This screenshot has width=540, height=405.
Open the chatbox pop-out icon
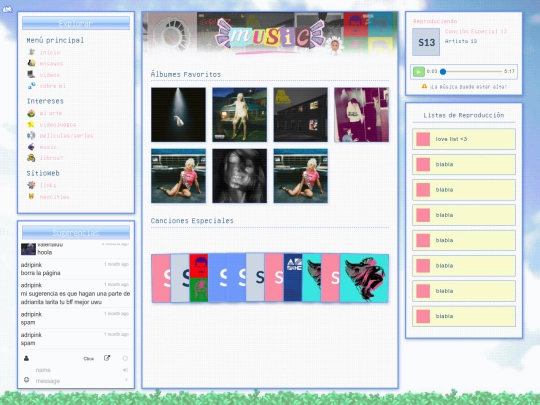[107, 358]
